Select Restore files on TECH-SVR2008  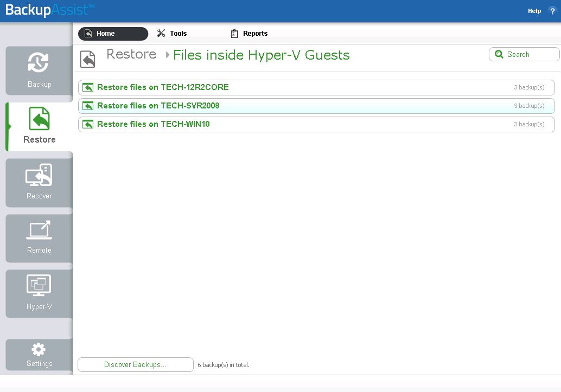click(x=317, y=106)
